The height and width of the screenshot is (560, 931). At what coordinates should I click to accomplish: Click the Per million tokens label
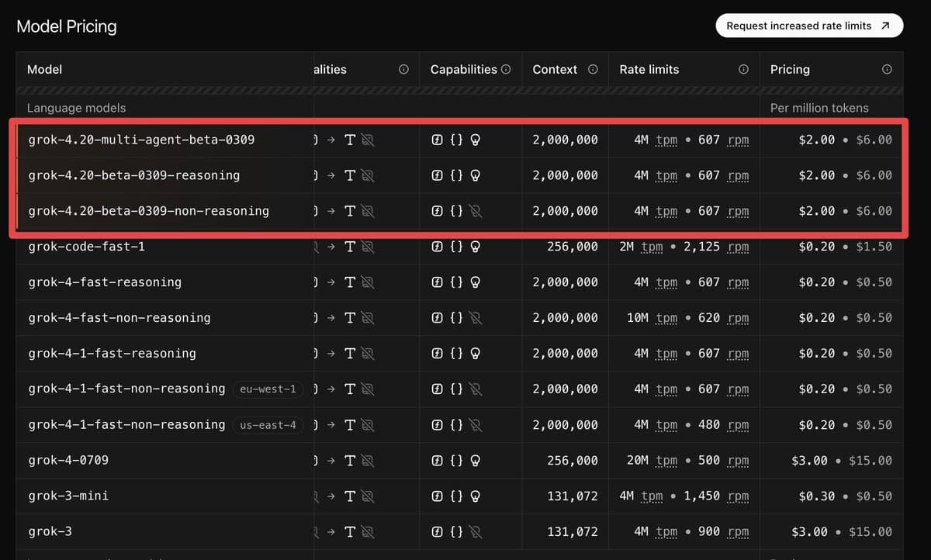click(819, 108)
